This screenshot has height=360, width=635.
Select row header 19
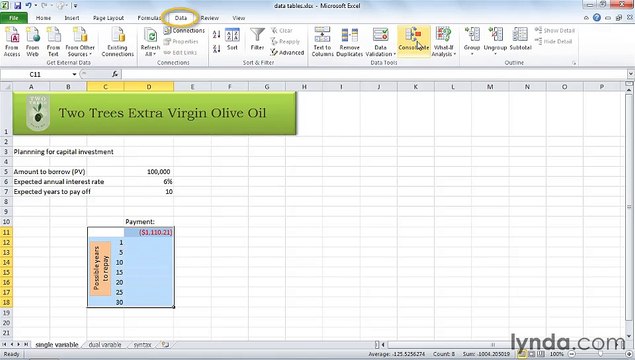tap(6, 313)
